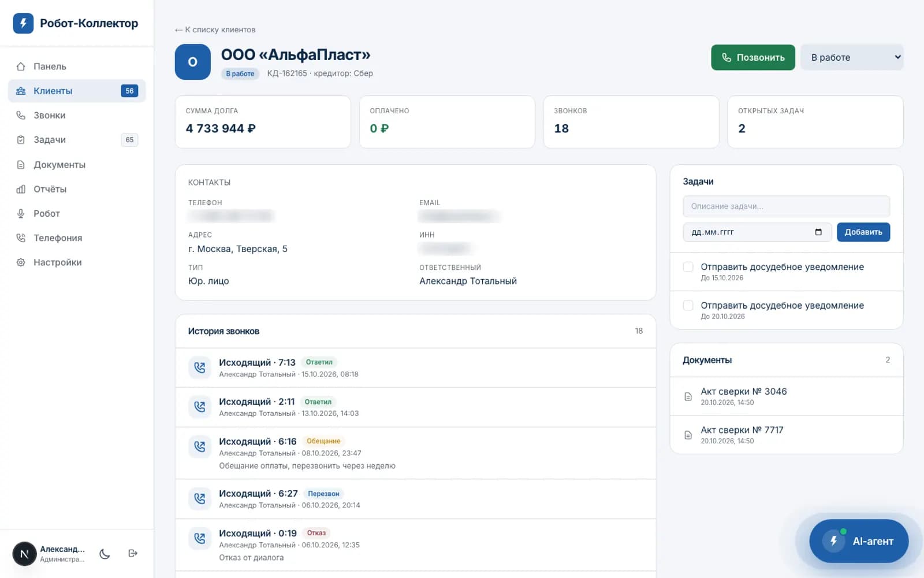
Task: Click the logout icon in the sidebar footer
Action: click(x=133, y=554)
